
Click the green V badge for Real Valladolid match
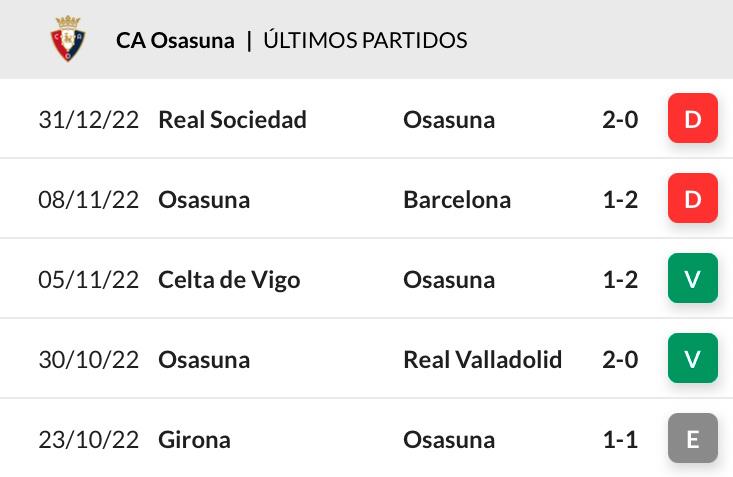692,358
